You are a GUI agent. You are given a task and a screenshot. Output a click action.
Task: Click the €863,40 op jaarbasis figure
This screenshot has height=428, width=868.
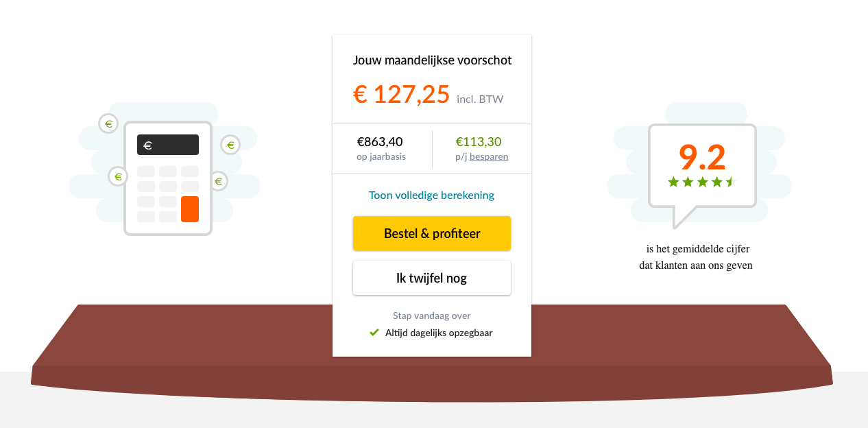point(381,142)
